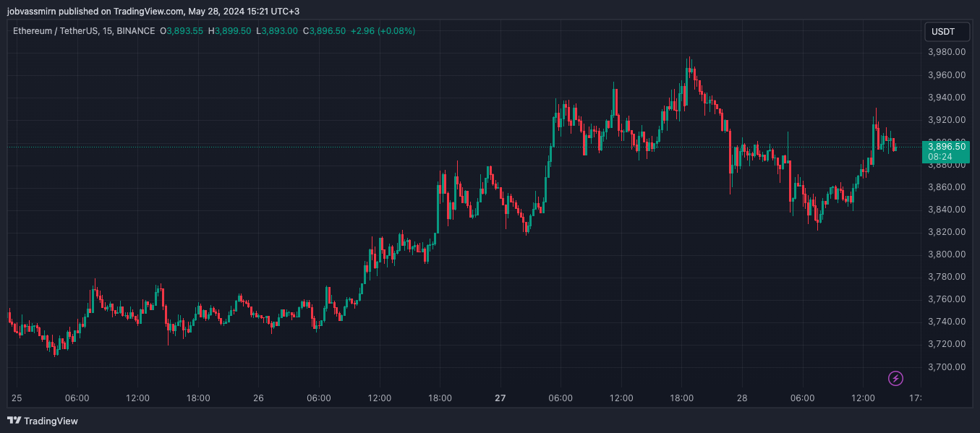Open the USDT currency selector
Screen dimensions: 980x433
(942, 32)
